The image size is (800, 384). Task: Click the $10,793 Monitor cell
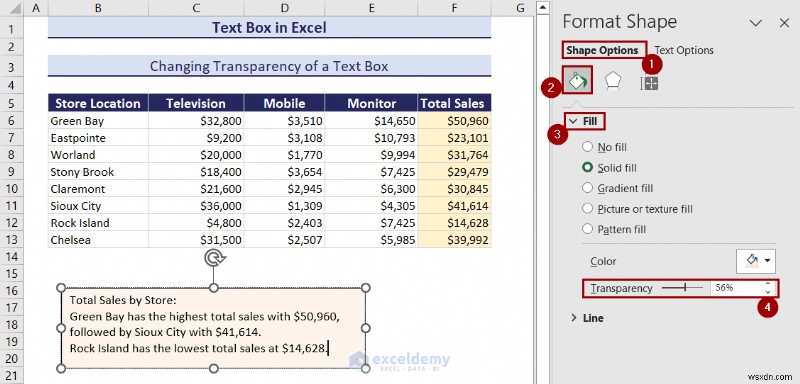click(371, 138)
